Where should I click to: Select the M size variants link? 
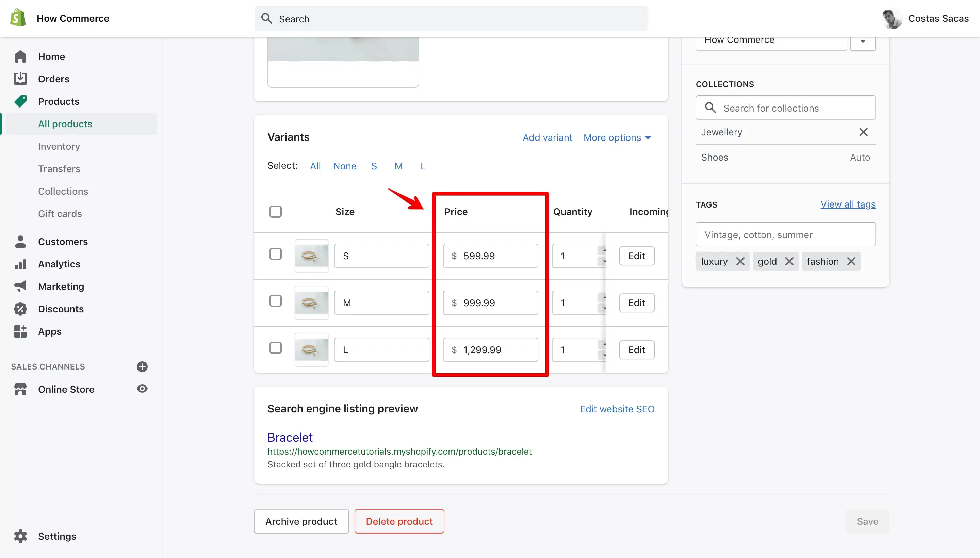pos(398,166)
